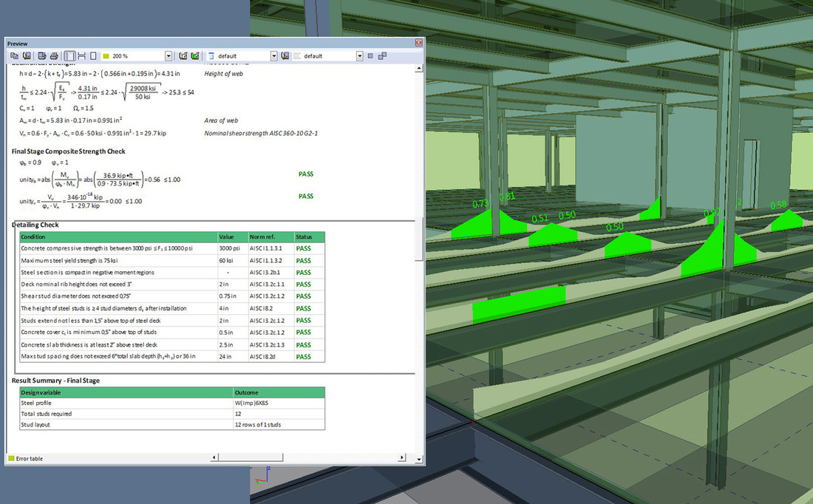Click the horizontal scrollbar right arrow
Image resolution: width=813 pixels, height=504 pixels.
[x=402, y=457]
